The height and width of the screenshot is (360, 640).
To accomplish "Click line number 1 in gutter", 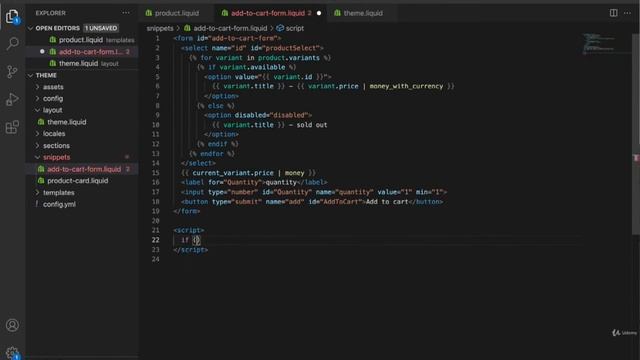I will pos(158,38).
